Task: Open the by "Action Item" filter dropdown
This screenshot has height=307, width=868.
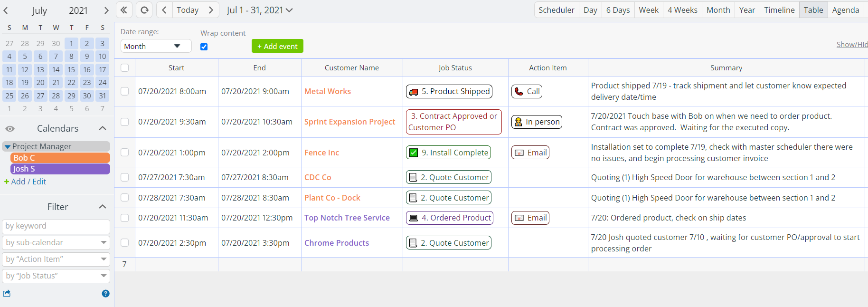Action: tap(56, 259)
